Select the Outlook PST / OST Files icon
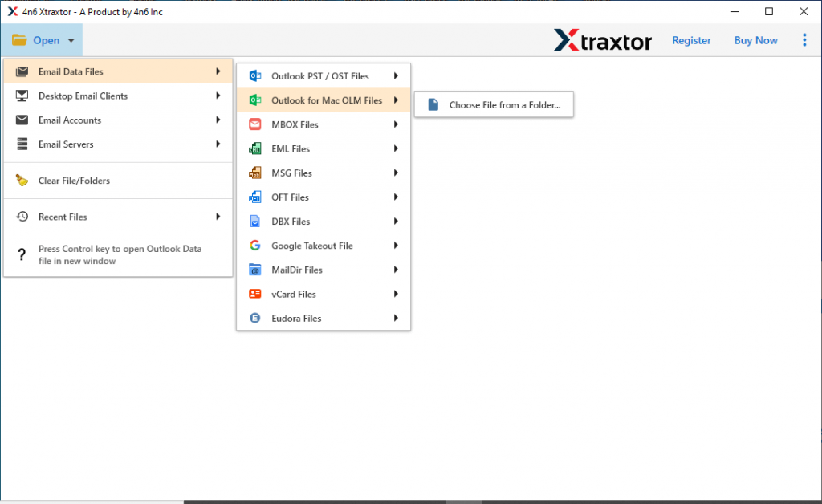 pyautogui.click(x=257, y=75)
